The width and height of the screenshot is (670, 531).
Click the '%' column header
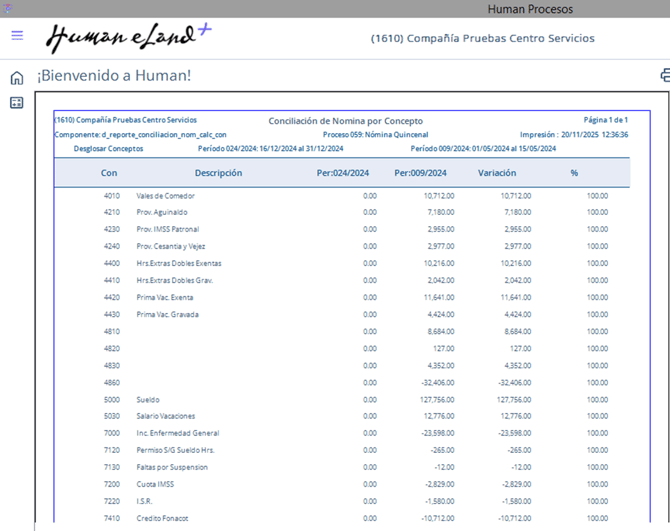[x=574, y=173]
